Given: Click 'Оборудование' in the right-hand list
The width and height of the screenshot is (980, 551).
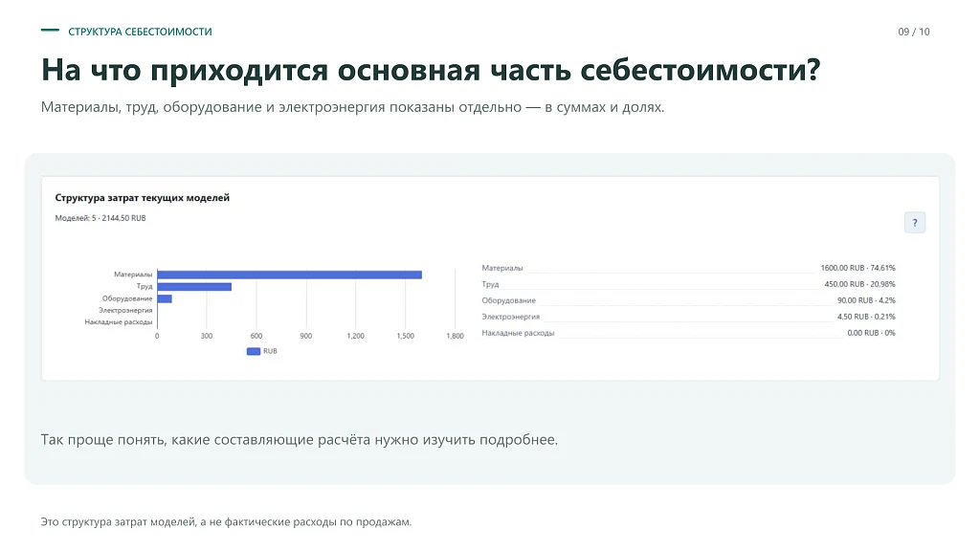Looking at the screenshot, I should (509, 300).
